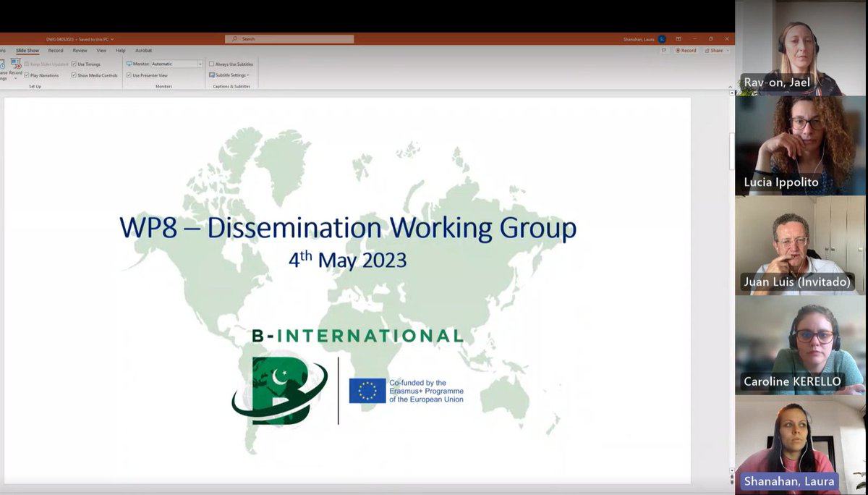Click the Subtitle Settings icon
The width and height of the screenshot is (868, 495).
tap(211, 75)
